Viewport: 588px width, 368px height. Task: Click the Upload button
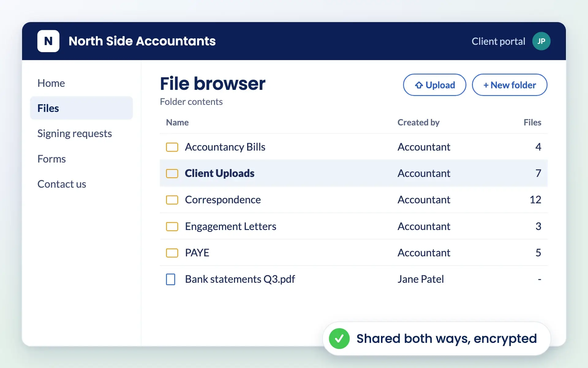pyautogui.click(x=435, y=85)
